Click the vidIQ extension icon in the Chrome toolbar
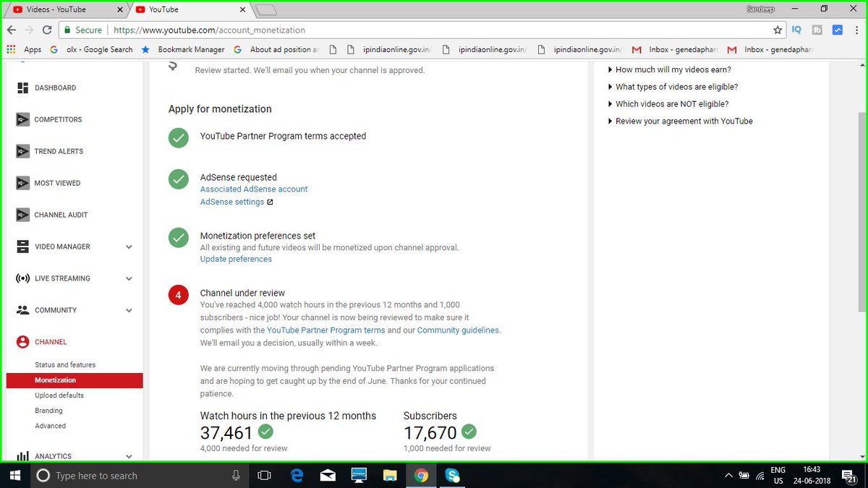This screenshot has width=868, height=488. pos(797,30)
